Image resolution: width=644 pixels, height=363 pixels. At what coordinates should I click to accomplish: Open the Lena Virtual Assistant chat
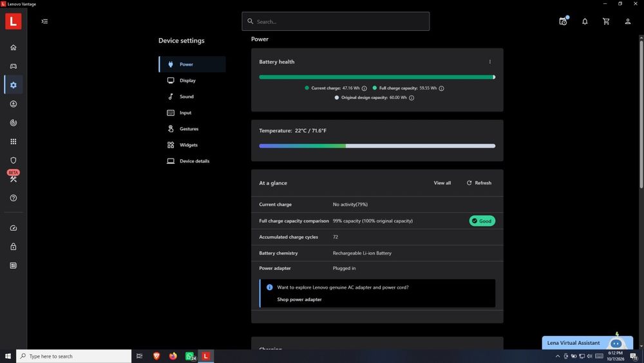pyautogui.click(x=587, y=342)
